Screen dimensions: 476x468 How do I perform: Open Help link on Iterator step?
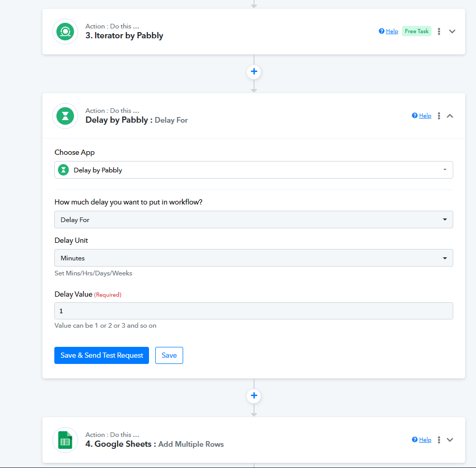[x=392, y=31]
